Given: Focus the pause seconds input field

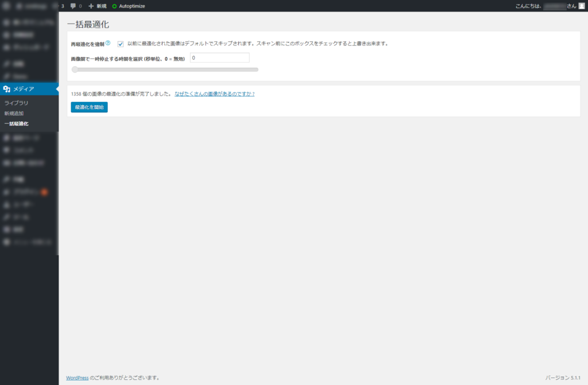Looking at the screenshot, I should click(x=220, y=58).
